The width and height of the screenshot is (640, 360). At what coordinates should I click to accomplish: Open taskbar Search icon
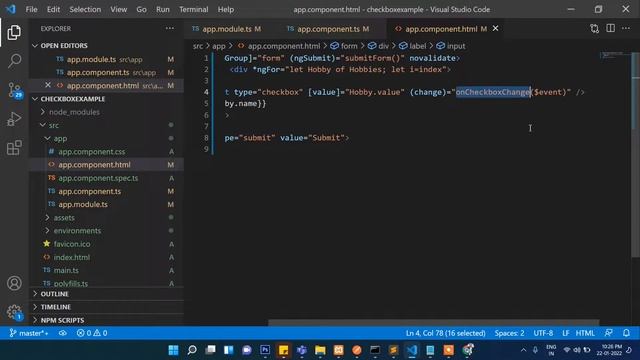(x=192, y=350)
